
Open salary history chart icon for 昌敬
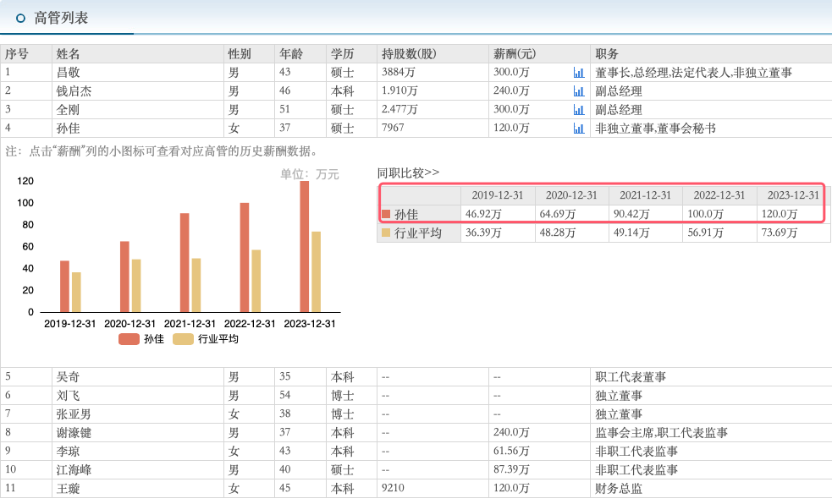(579, 73)
